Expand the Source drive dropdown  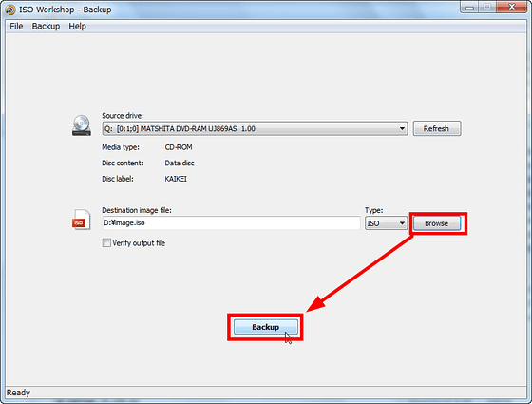coord(255,128)
